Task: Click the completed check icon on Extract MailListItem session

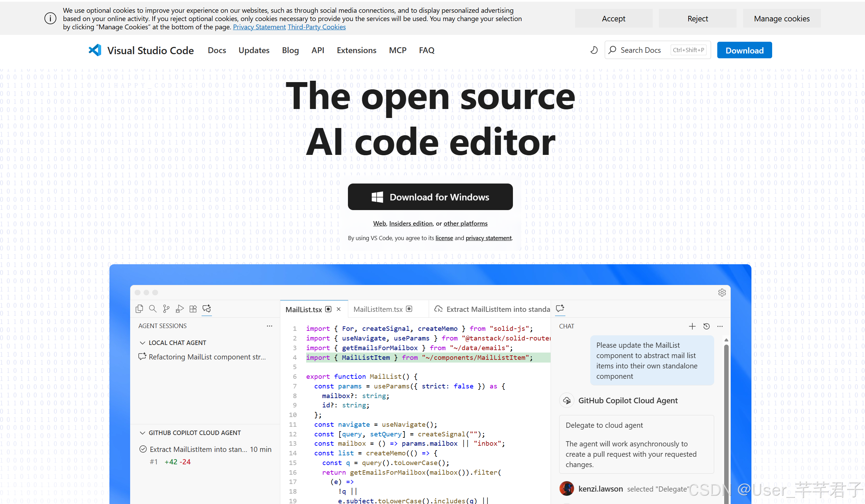Action: tap(143, 449)
